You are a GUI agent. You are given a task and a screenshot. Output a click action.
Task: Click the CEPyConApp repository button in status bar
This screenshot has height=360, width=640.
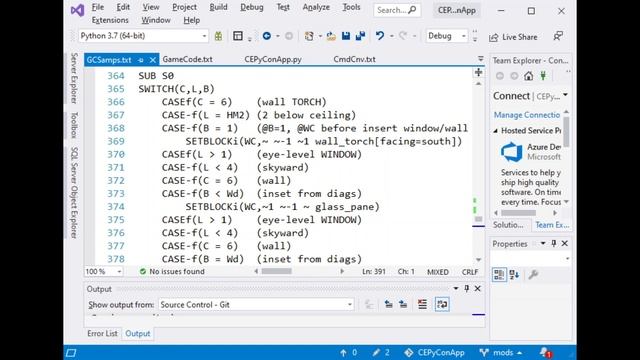click(x=434, y=353)
